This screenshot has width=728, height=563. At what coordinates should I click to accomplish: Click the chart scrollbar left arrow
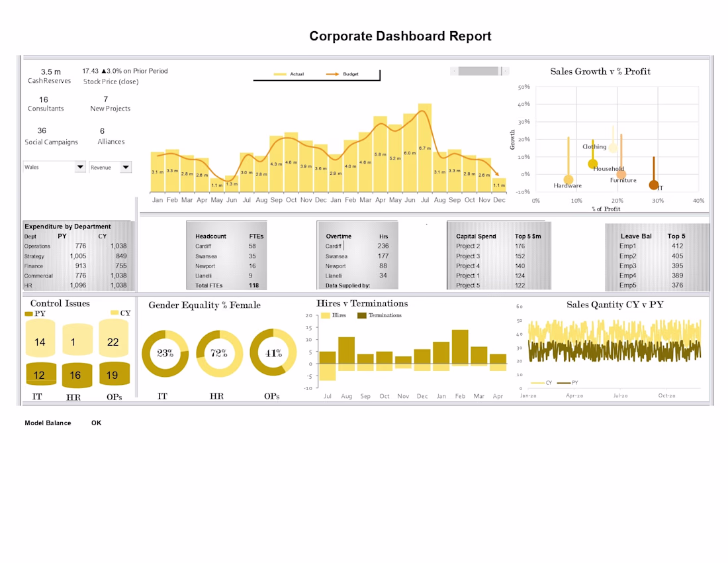[x=454, y=71]
